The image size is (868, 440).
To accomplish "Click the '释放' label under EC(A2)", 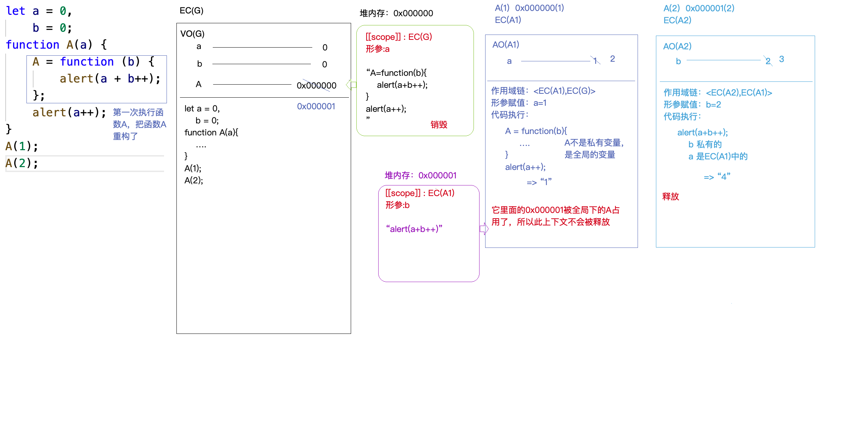I will [671, 197].
